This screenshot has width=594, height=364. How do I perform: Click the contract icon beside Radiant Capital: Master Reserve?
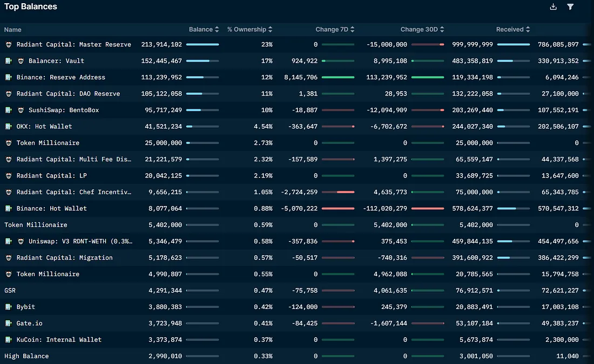[x=8, y=45]
